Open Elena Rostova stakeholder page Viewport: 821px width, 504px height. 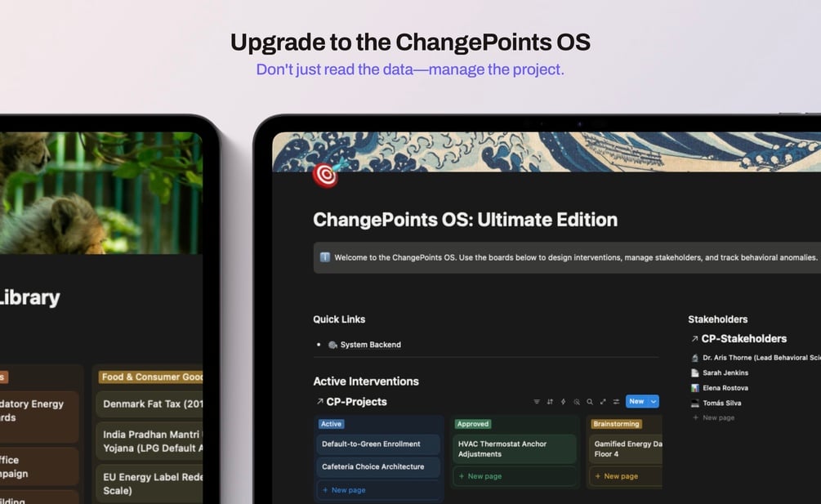[725, 388]
